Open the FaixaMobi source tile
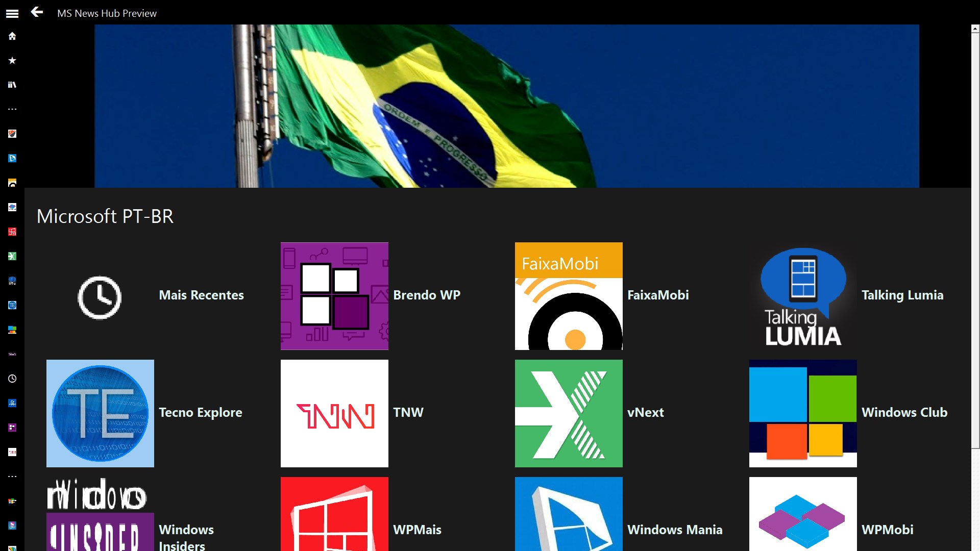 pos(569,296)
